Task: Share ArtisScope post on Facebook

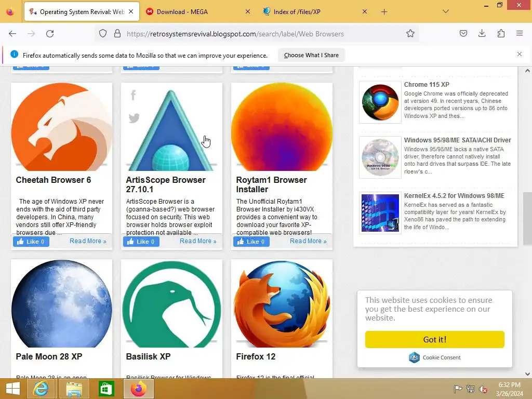Action: point(134,96)
